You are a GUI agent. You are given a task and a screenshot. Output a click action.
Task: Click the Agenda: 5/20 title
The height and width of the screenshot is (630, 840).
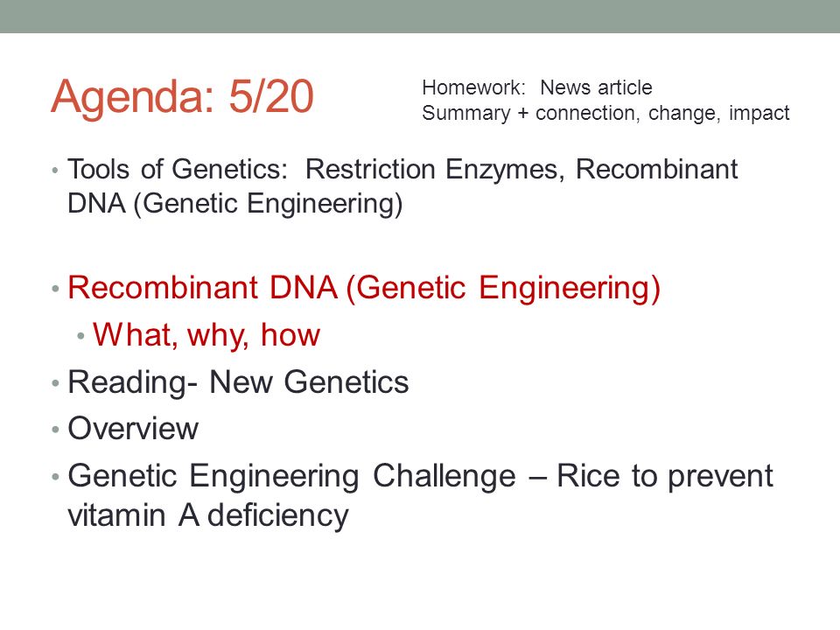pos(182,97)
